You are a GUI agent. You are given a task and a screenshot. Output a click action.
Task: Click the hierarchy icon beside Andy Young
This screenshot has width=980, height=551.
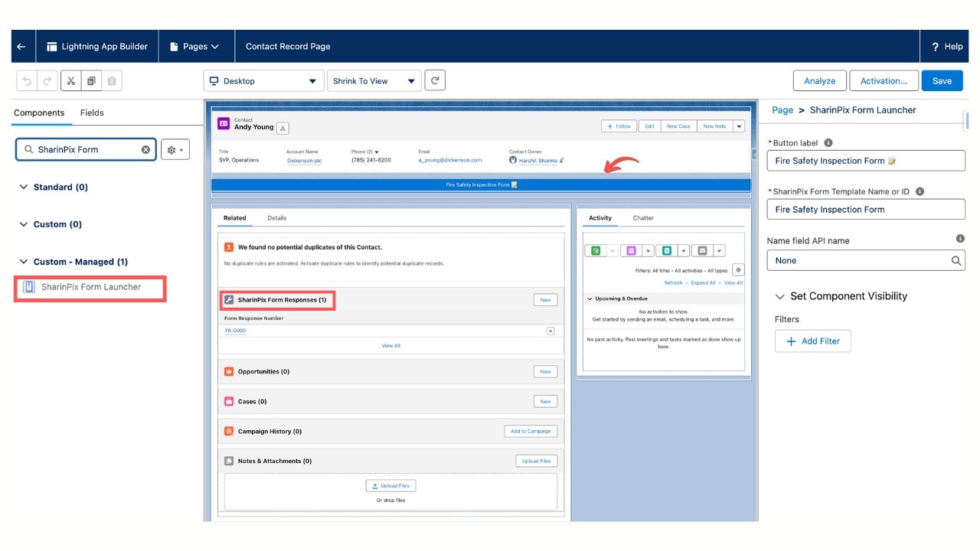tap(283, 128)
